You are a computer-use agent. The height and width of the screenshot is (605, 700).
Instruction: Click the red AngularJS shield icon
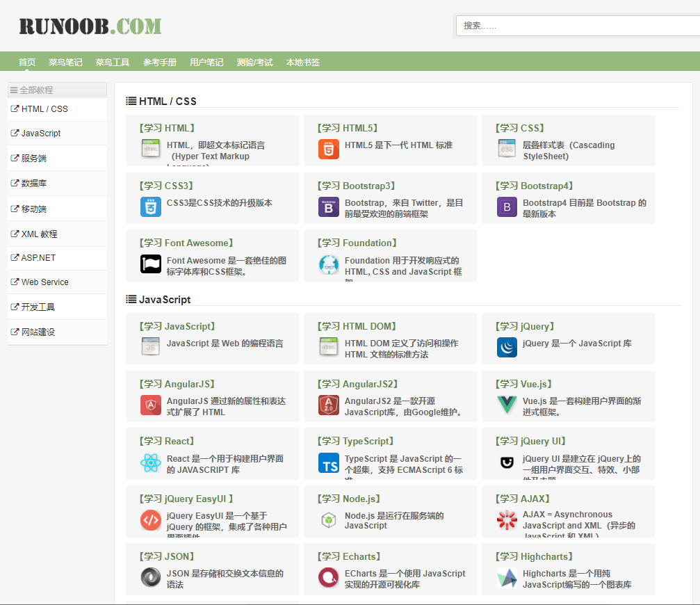point(150,405)
